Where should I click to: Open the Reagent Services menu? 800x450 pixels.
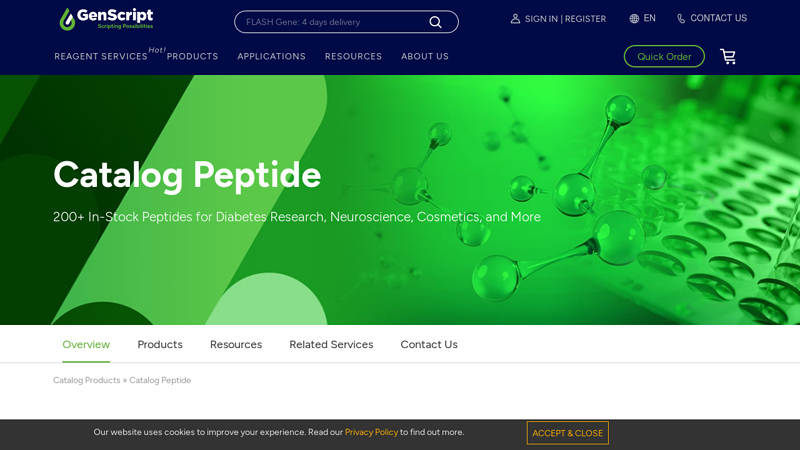(x=101, y=57)
